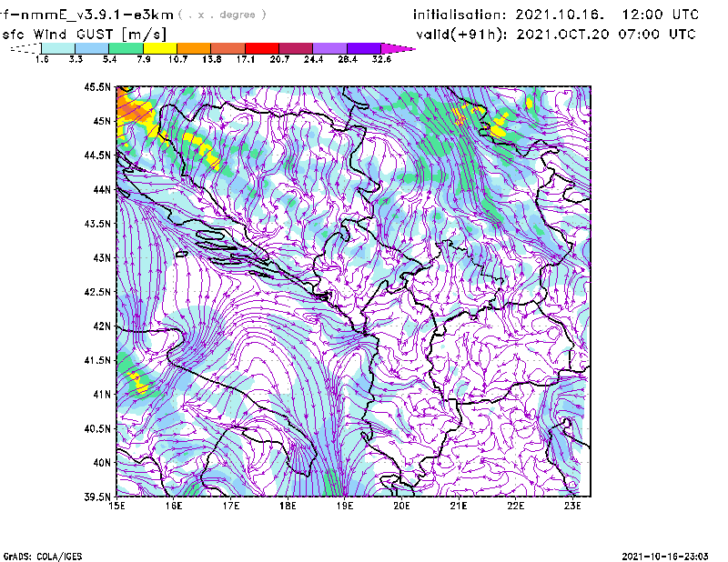This screenshot has height=562, width=728.
Task: Click the 43N latitude label
Action: tap(102, 257)
